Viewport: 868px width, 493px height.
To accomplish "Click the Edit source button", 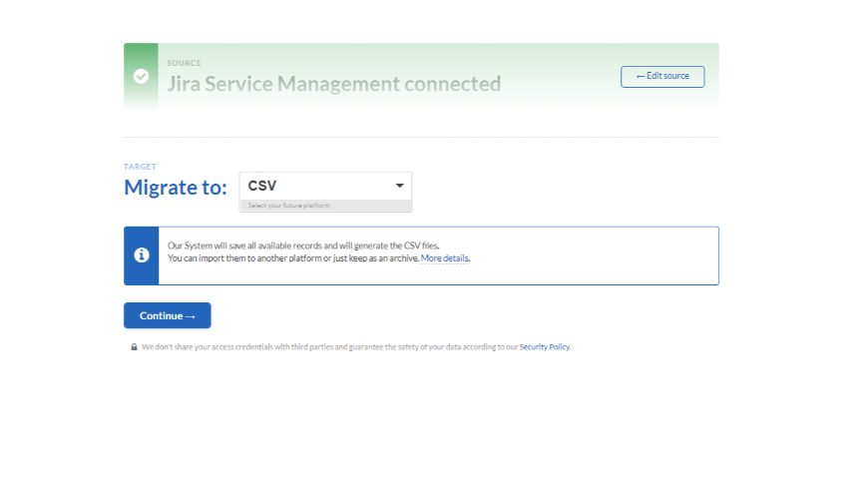I will tap(662, 77).
